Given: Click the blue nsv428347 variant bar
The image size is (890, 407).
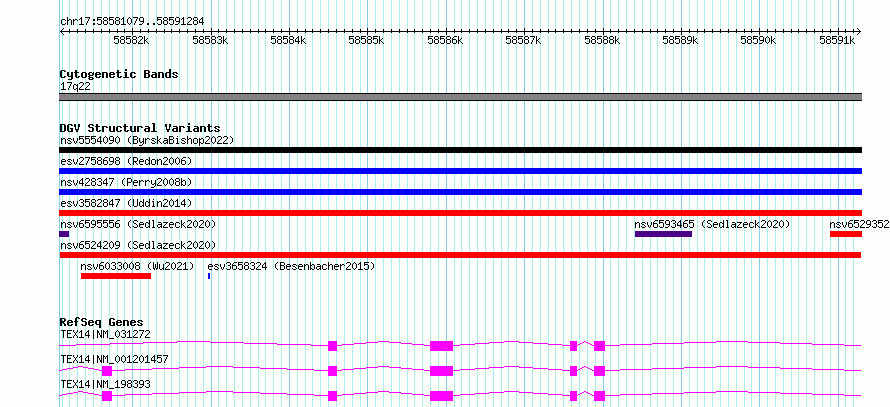Looking at the screenshot, I should (x=460, y=192).
